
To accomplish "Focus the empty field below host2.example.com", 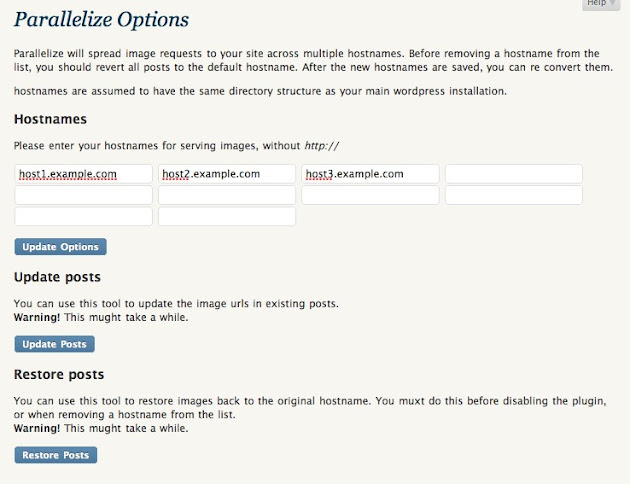I will point(227,195).
